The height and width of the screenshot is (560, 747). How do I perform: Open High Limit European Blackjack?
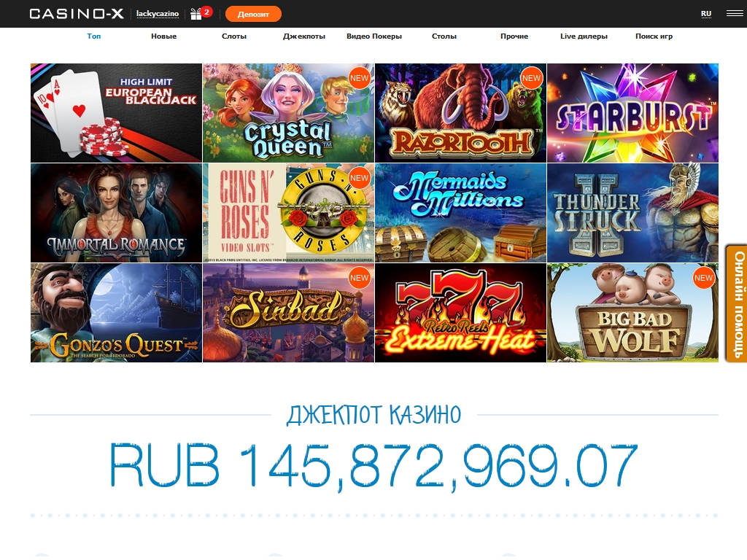[116, 113]
